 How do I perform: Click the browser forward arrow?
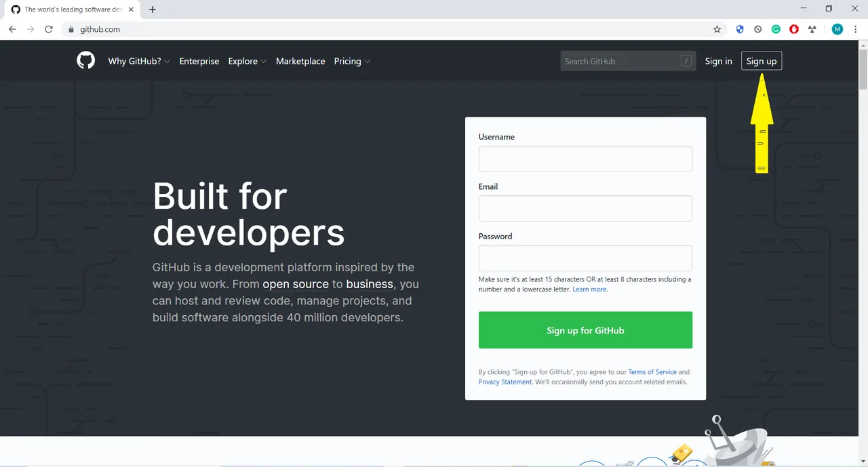click(31, 29)
